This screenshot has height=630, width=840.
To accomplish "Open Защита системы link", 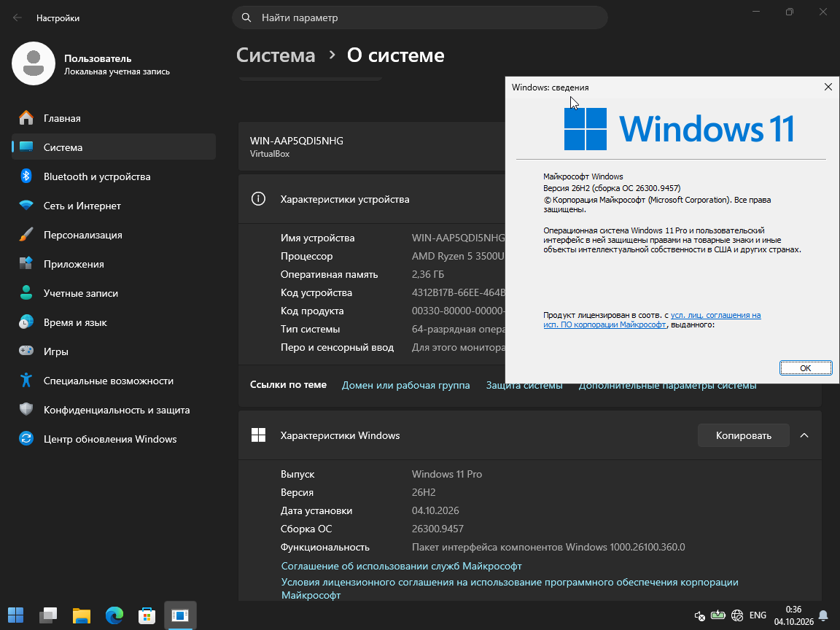I will (x=524, y=385).
